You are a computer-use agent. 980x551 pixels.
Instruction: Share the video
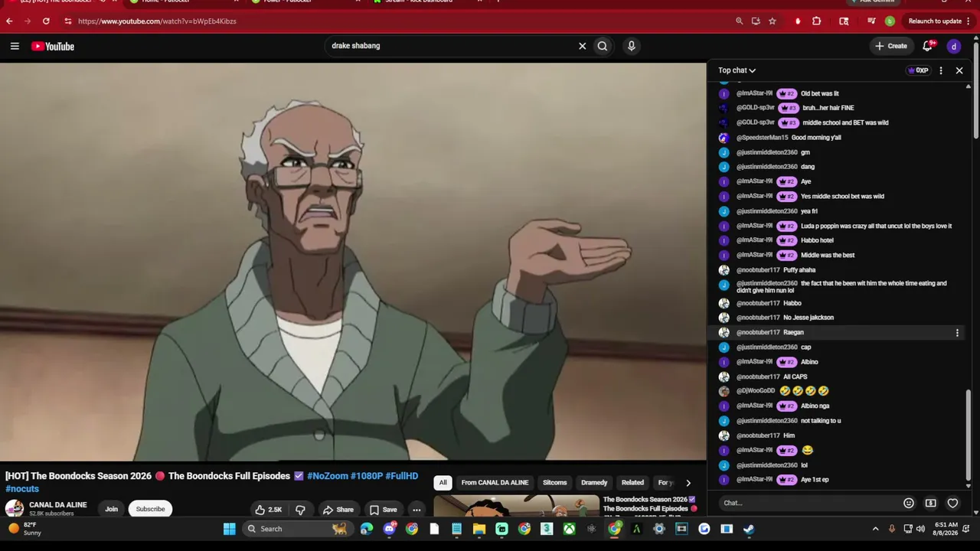pos(338,510)
